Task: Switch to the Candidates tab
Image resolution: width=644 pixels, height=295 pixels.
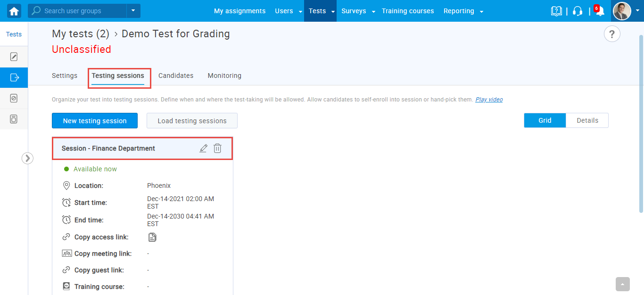Action: [176, 76]
